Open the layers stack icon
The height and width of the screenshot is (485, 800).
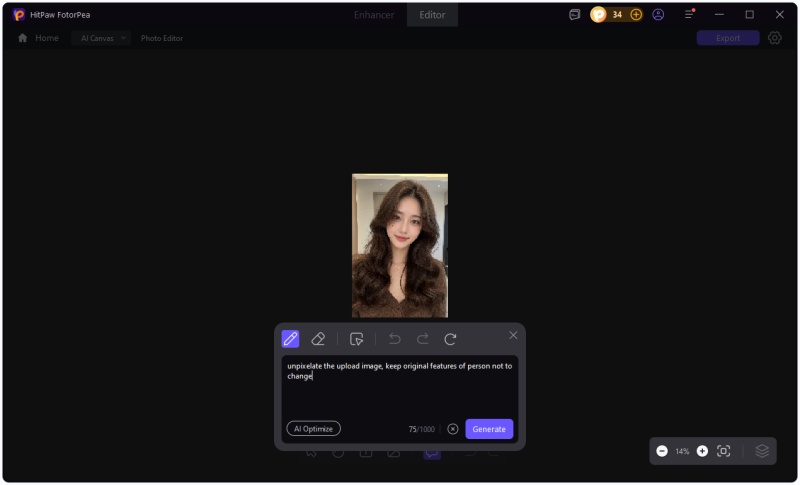[762, 451]
